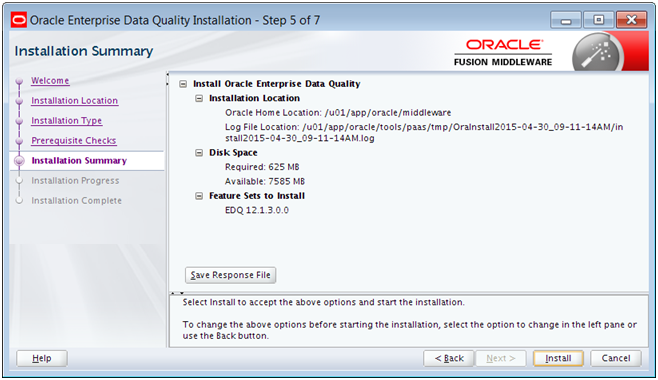Open the Installation Location step link

point(74,101)
